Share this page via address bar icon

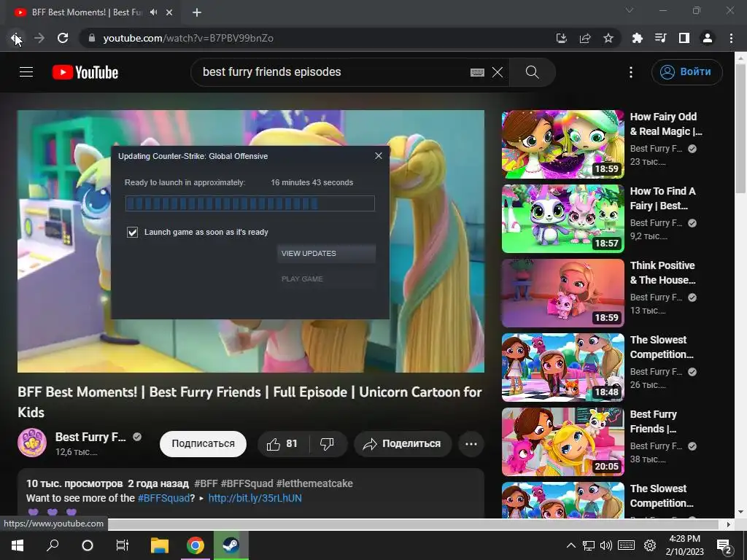(585, 38)
